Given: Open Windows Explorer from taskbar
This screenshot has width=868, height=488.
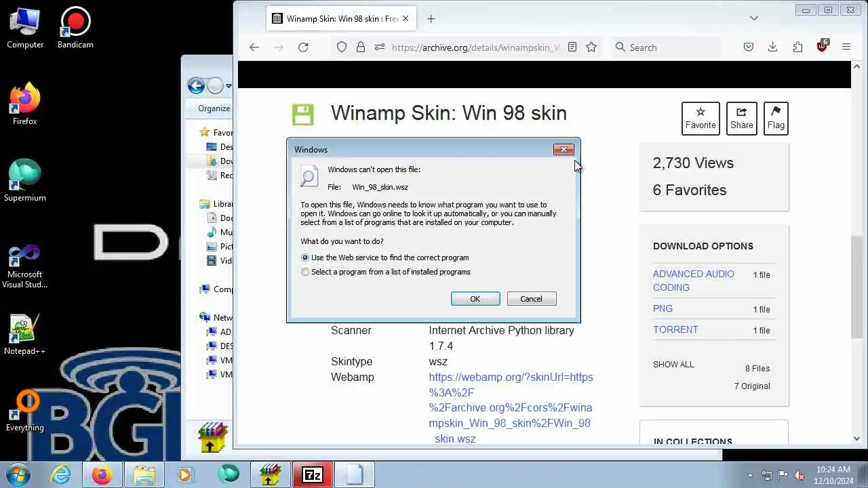Looking at the screenshot, I should click(x=144, y=474).
